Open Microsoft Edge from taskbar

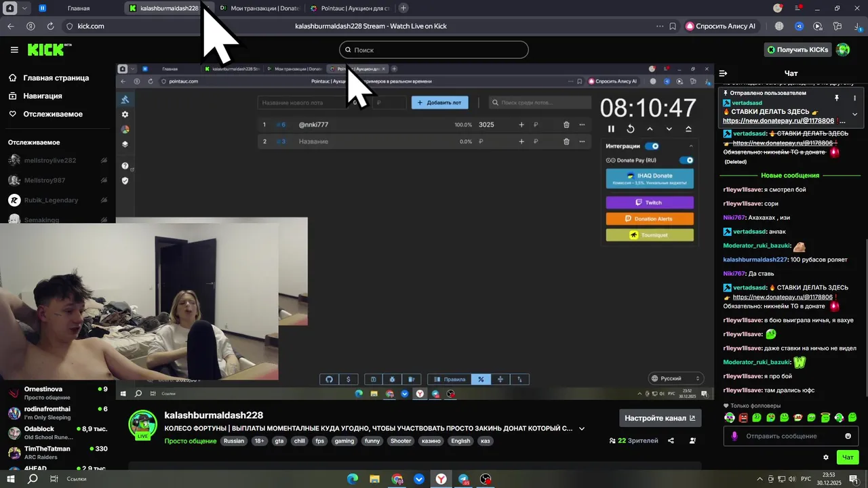coord(352,479)
